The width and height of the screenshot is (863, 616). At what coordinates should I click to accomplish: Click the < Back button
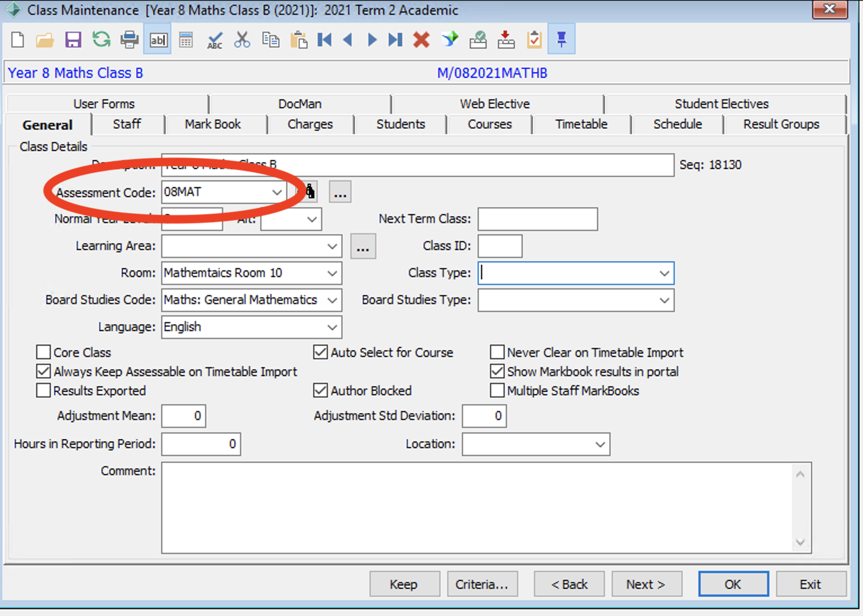(569, 584)
